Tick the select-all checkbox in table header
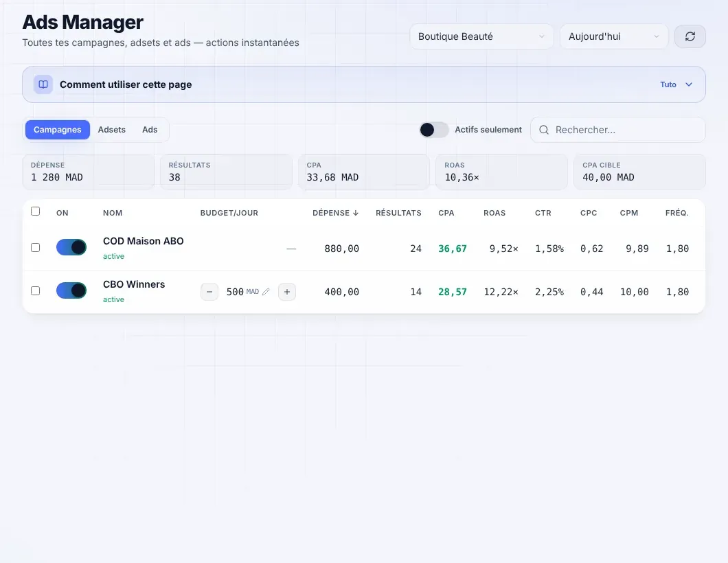Screen dimensions: 728x563 (35, 211)
